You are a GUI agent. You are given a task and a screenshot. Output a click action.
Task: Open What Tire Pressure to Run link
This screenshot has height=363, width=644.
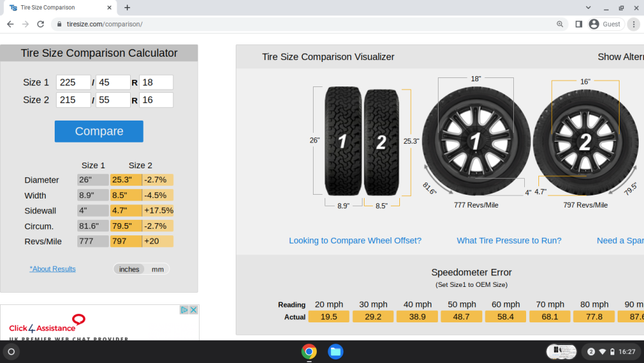[x=509, y=240]
